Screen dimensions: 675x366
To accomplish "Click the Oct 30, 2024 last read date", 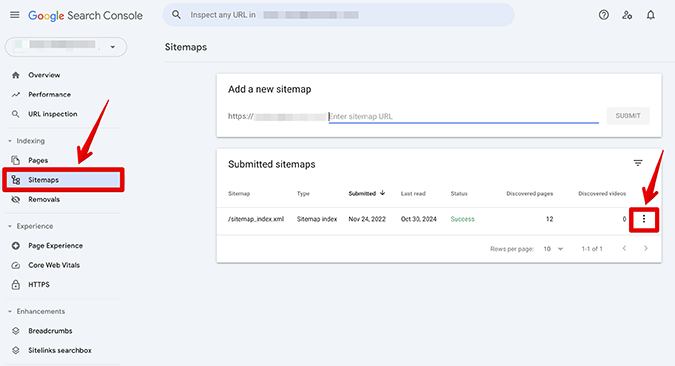I will (418, 219).
